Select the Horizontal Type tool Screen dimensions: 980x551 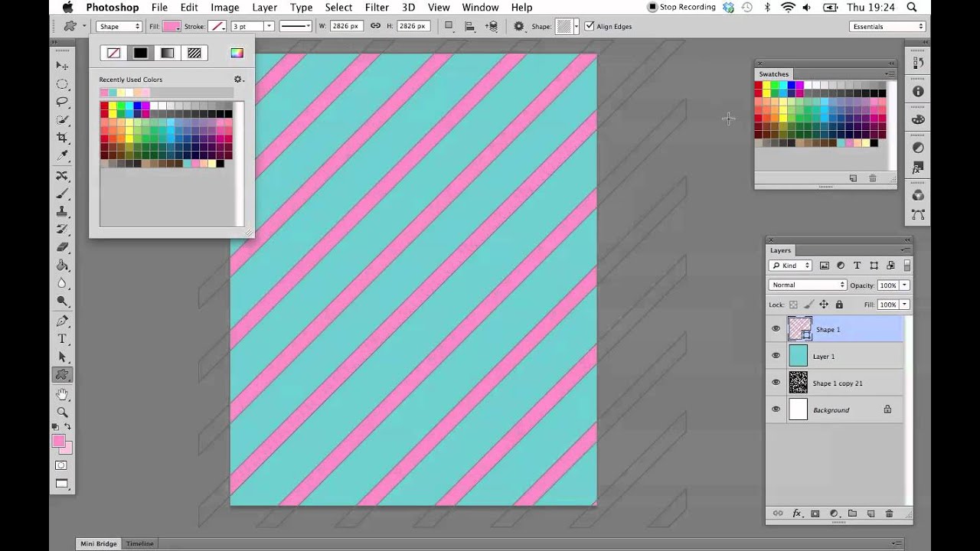[62, 339]
